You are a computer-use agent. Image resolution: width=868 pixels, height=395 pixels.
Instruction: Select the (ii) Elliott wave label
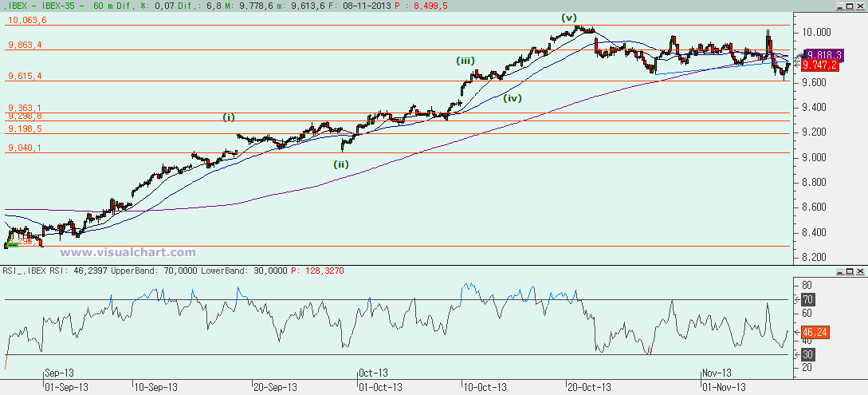pyautogui.click(x=341, y=164)
